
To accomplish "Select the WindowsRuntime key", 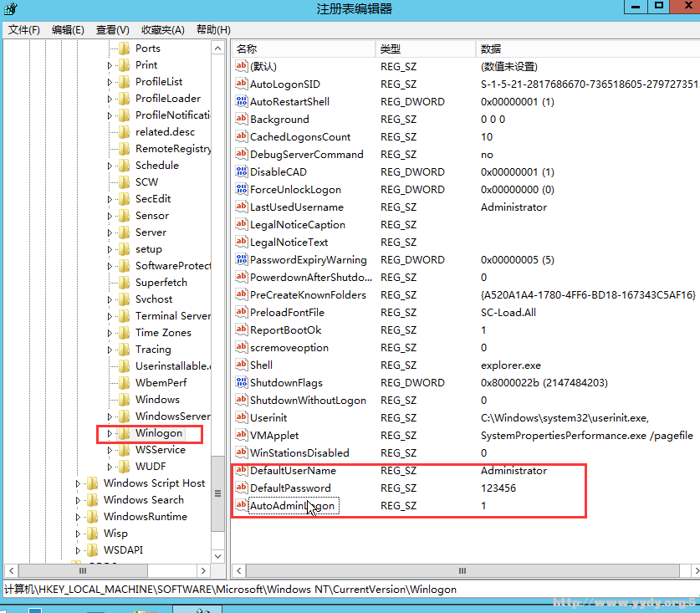I will [x=145, y=517].
